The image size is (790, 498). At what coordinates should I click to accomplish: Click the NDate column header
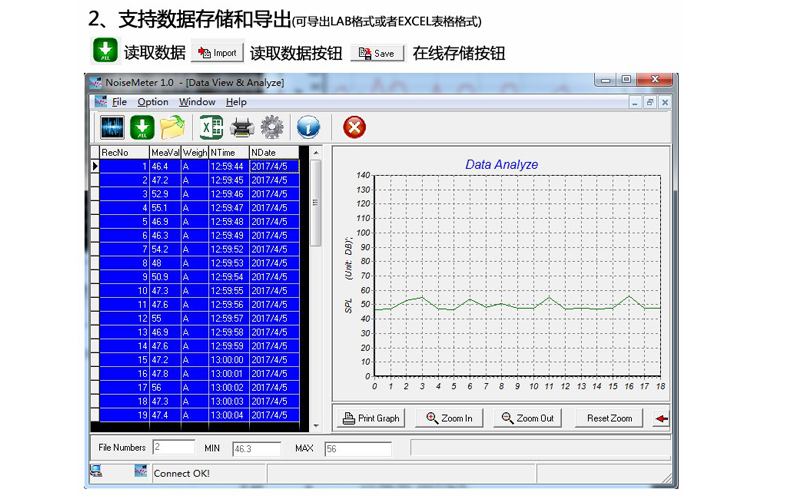coord(274,152)
